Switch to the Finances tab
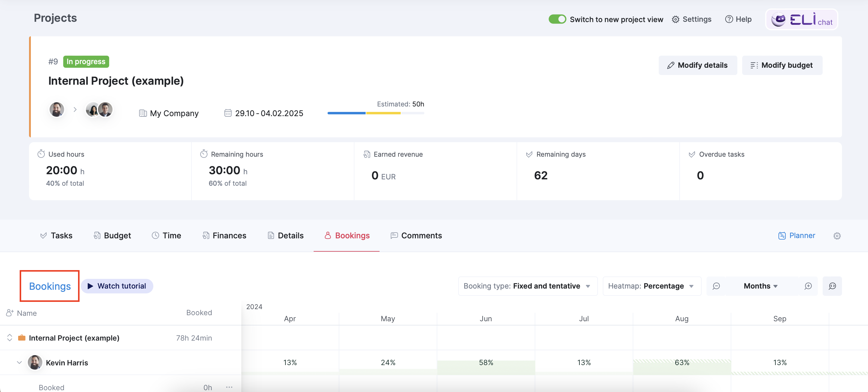 [224, 236]
